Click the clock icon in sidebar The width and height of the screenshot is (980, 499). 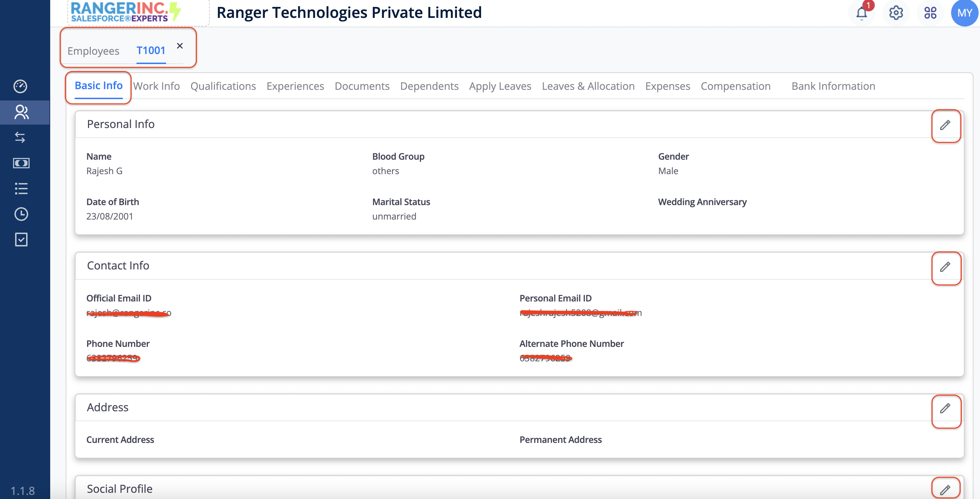[x=21, y=214]
